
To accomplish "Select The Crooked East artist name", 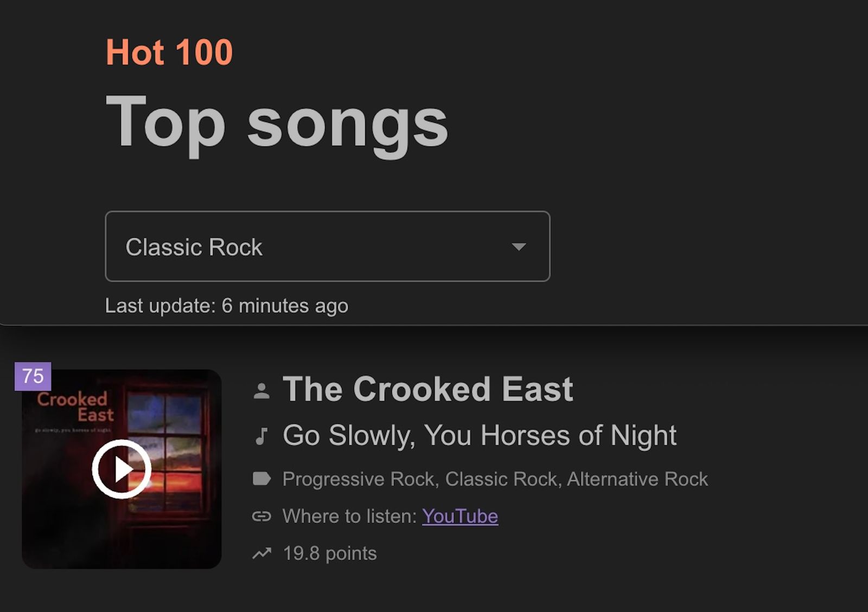I will pos(427,389).
